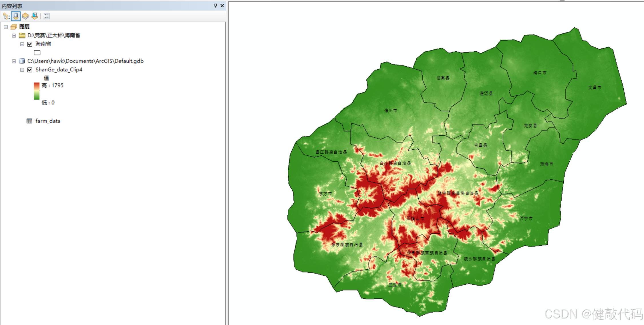Switch to List By Selection view
Image resolution: width=644 pixels, height=325 pixels.
click(35, 16)
